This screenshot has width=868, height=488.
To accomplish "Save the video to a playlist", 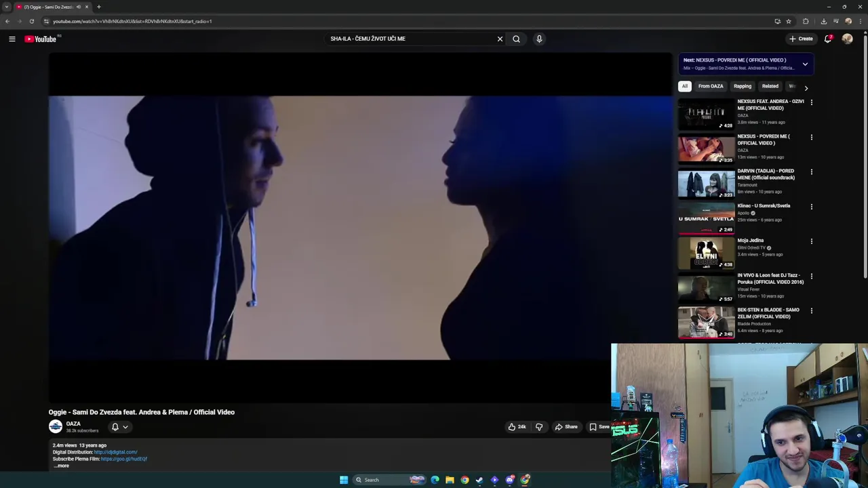I will click(x=599, y=427).
